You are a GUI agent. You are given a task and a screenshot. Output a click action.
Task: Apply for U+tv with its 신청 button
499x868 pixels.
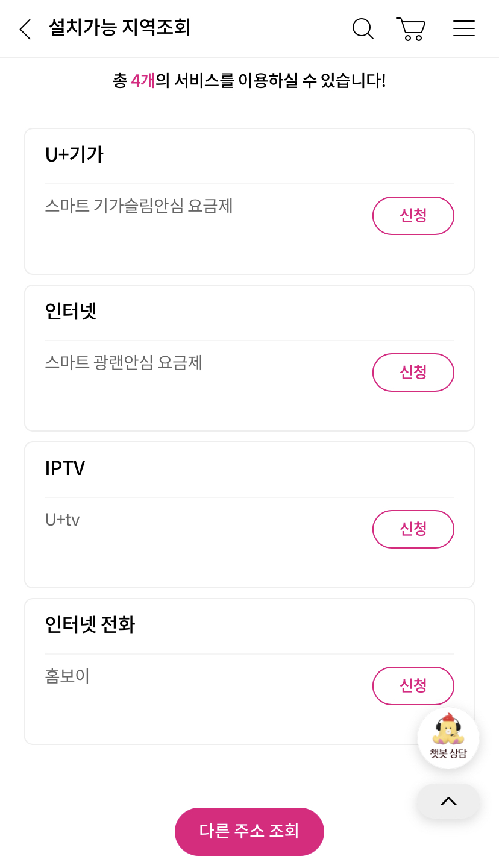[413, 529]
